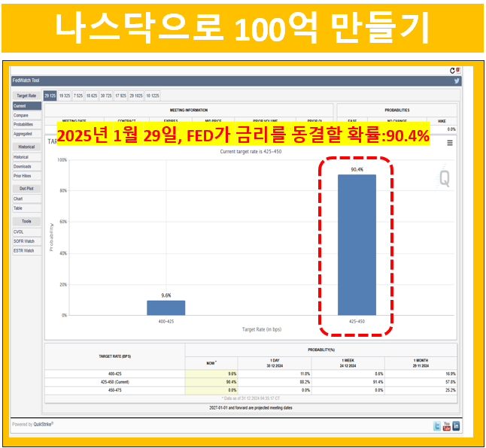
Task: Click the 'projected meeting dates' footnote text
Action: click(x=251, y=407)
